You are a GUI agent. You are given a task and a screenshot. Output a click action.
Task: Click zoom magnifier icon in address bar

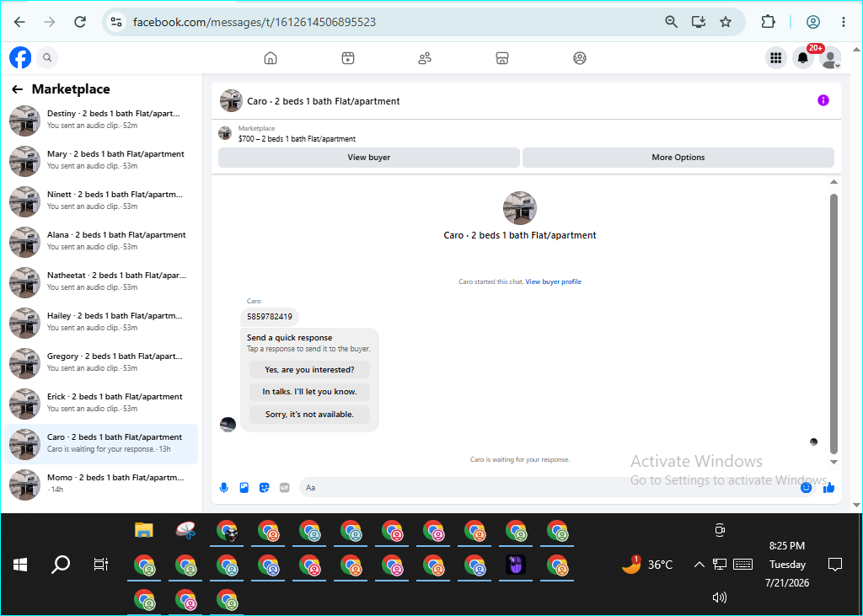(x=671, y=22)
